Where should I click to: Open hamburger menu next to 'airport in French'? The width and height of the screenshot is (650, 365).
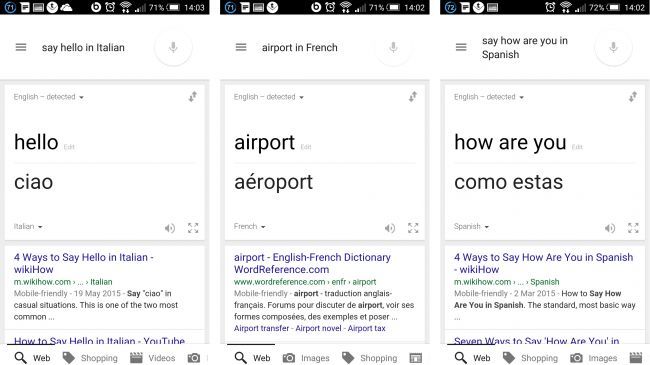[241, 47]
